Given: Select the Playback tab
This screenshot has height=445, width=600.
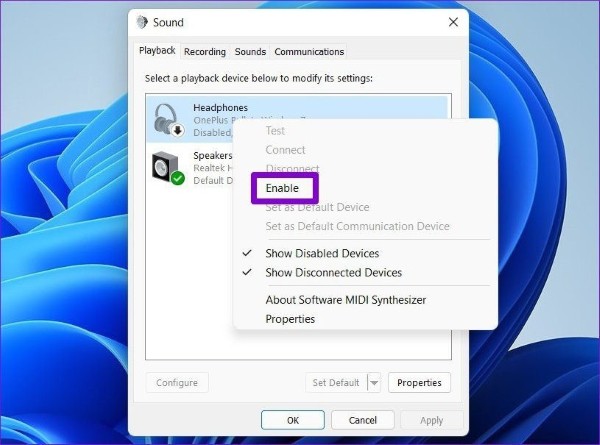Looking at the screenshot, I should pyautogui.click(x=157, y=51).
